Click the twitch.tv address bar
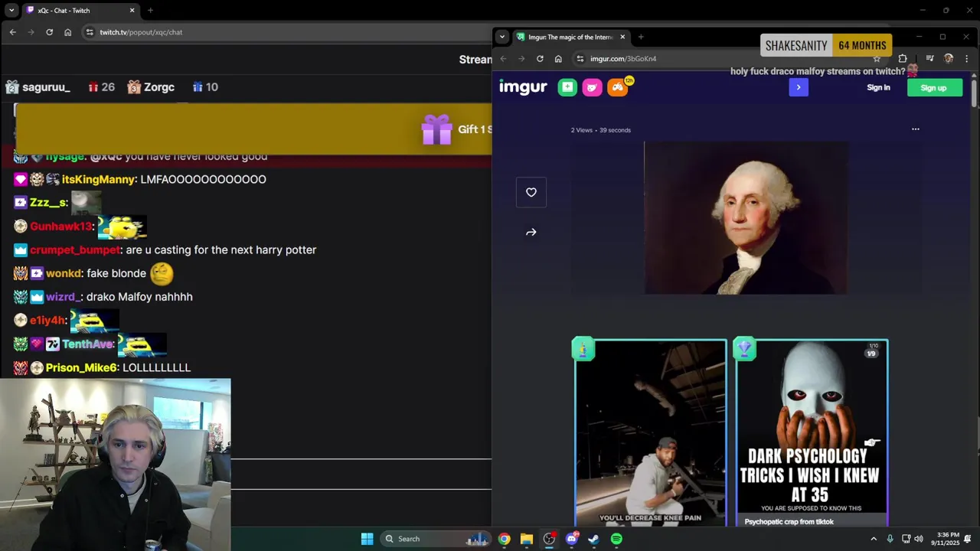The image size is (980, 551). [x=283, y=32]
